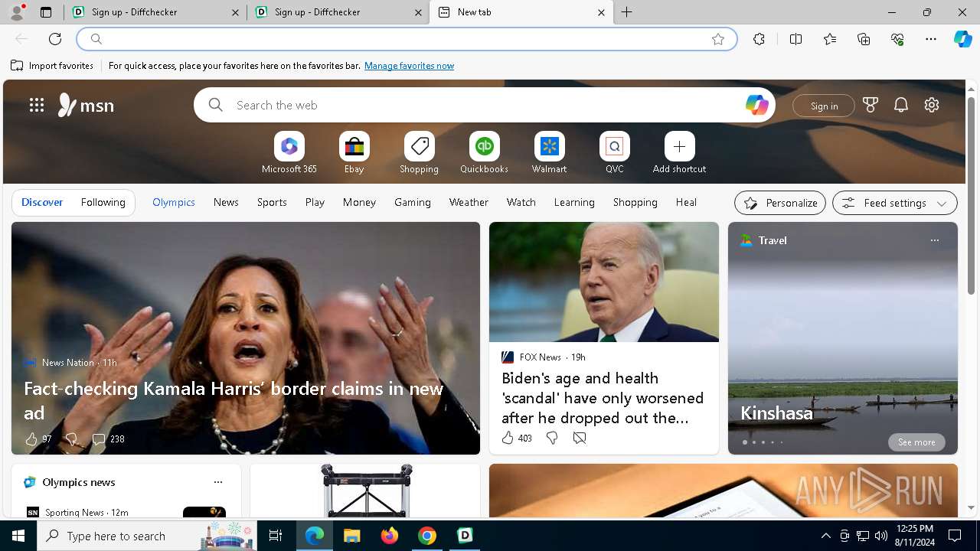Add this page to favorites star
Viewport: 980px width, 551px height.
tap(718, 39)
